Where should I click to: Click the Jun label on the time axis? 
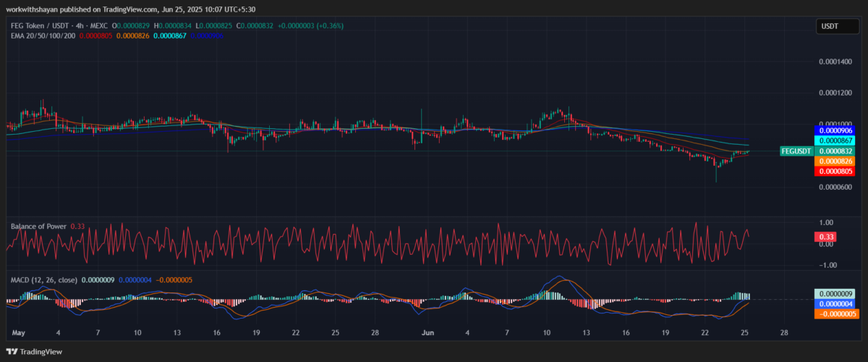coord(427,332)
